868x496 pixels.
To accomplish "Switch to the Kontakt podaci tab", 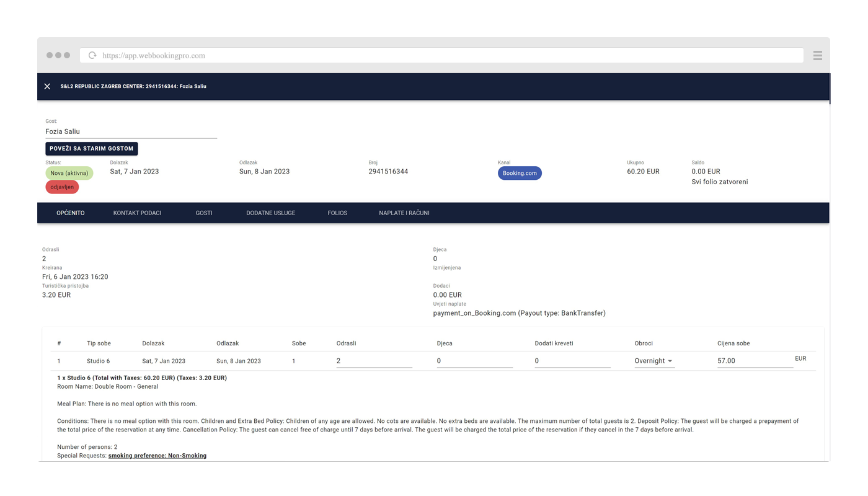I will pyautogui.click(x=137, y=213).
